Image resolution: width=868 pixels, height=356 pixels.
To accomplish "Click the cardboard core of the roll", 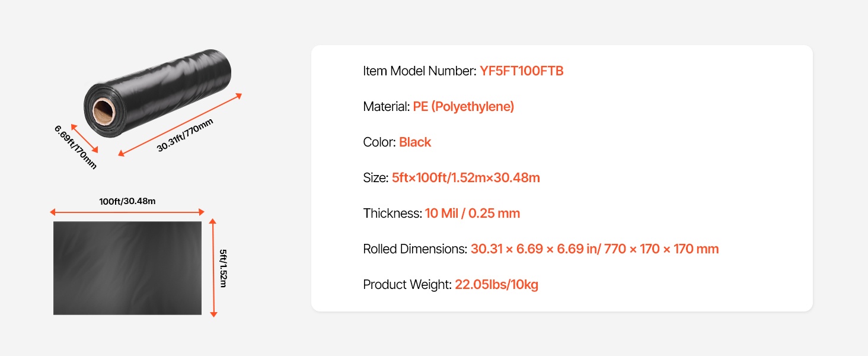I will click(x=104, y=111).
